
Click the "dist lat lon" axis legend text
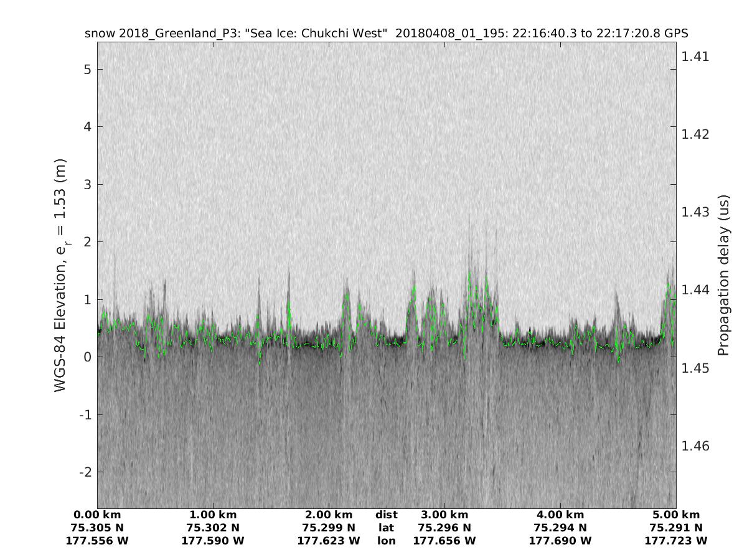point(386,528)
